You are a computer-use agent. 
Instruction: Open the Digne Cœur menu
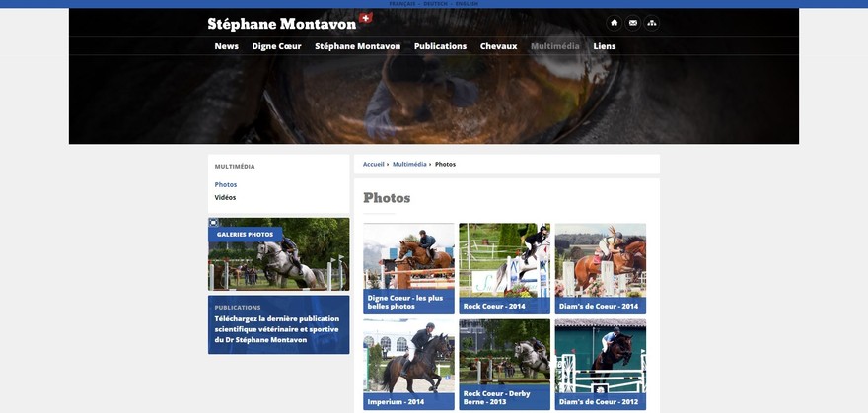(277, 46)
